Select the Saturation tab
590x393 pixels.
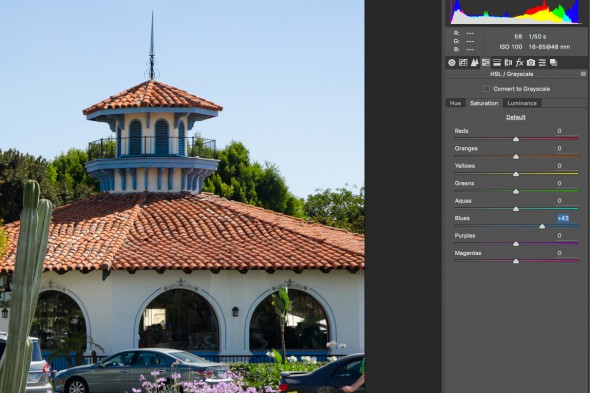click(x=484, y=103)
